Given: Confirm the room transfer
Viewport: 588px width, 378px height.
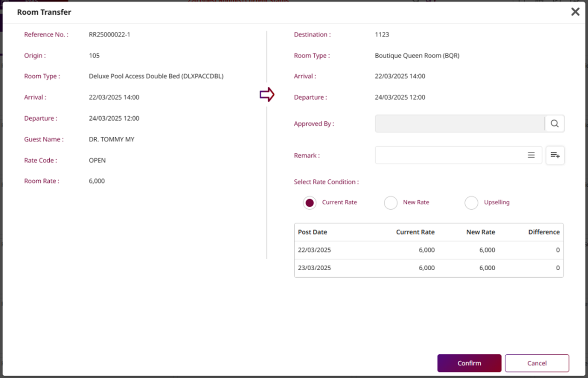Looking at the screenshot, I should point(469,363).
